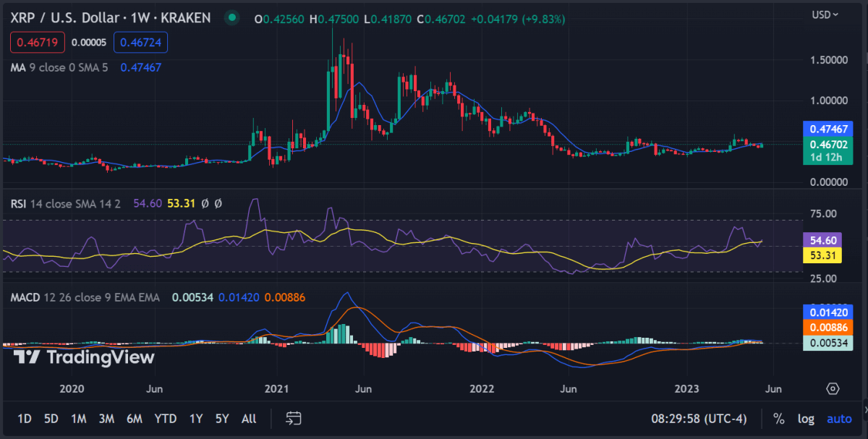Click the 2021 label on the time axis
868x439 pixels.
[x=277, y=389]
